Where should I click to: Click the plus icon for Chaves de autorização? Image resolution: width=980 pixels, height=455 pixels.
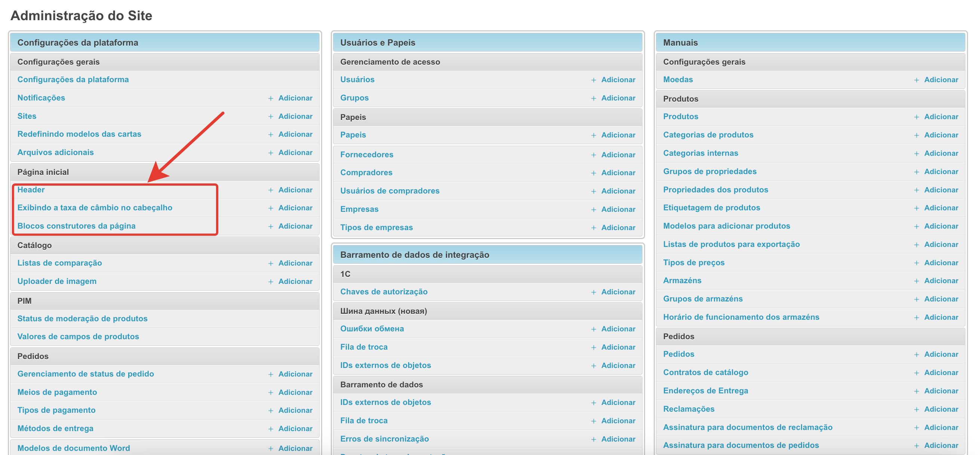[594, 292]
